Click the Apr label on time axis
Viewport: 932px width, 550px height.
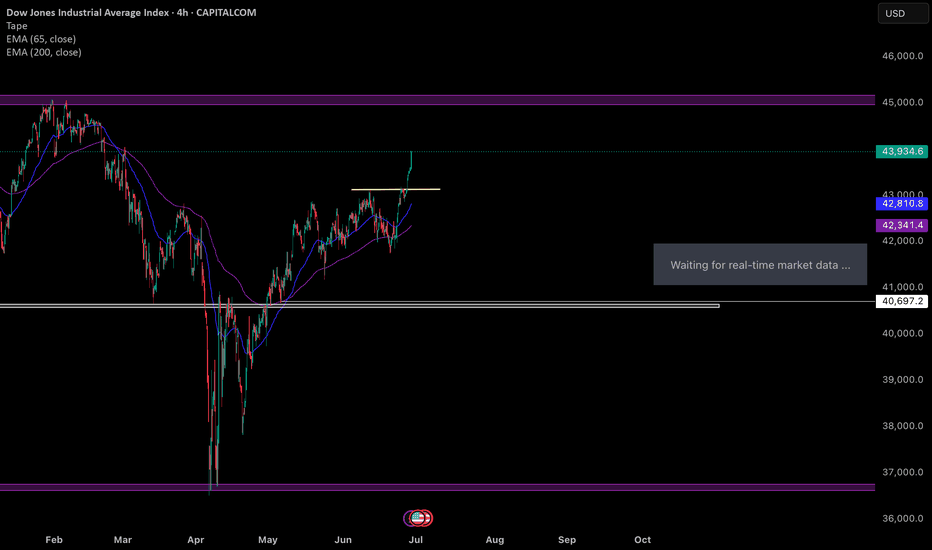pos(196,540)
